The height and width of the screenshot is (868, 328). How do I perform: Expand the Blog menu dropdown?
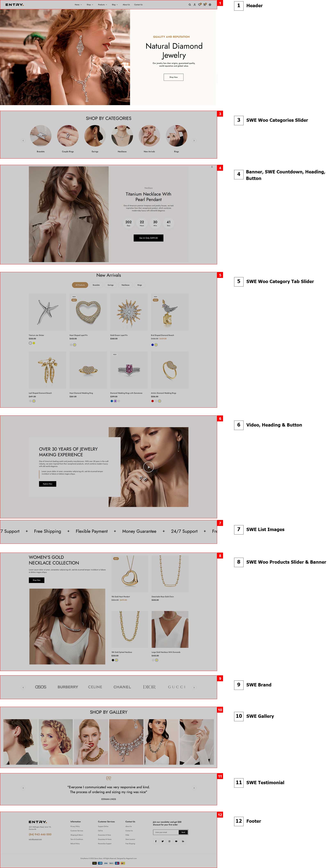click(x=115, y=5)
